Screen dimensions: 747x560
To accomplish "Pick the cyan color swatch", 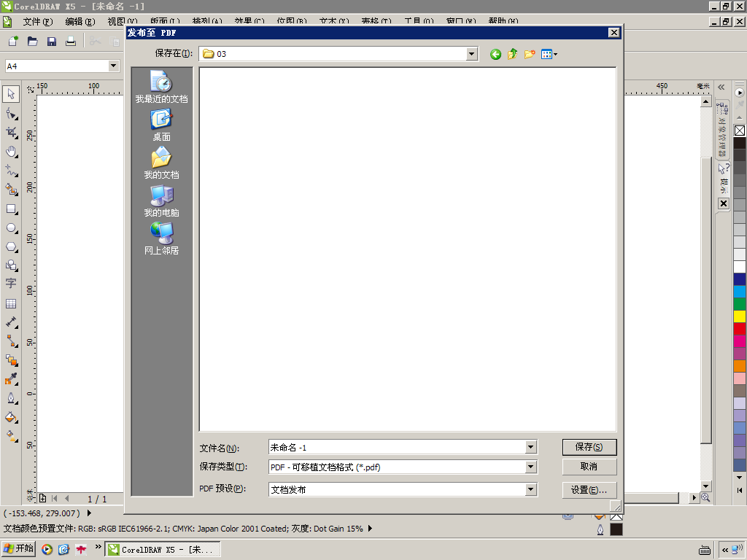I will tap(740, 292).
